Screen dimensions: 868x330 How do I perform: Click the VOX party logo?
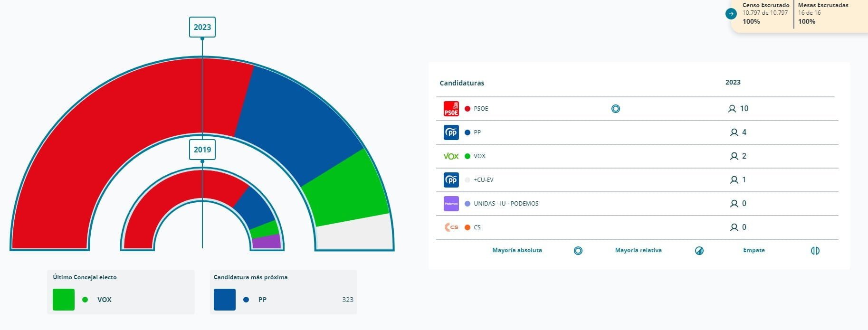pyautogui.click(x=451, y=156)
